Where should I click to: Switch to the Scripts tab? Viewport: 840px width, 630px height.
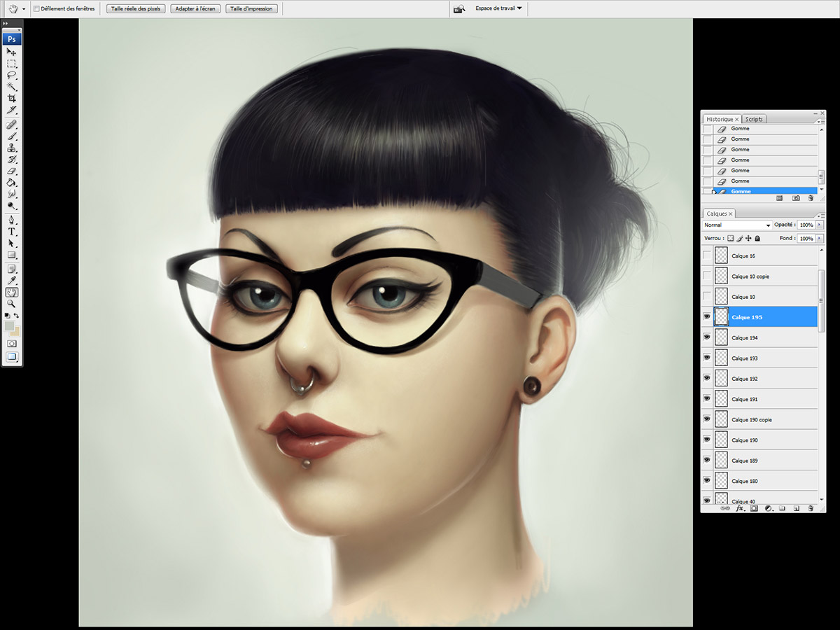click(754, 119)
